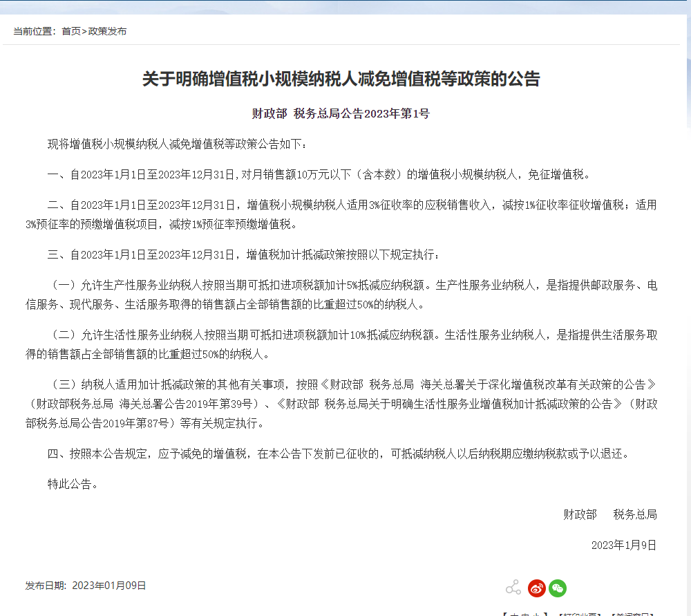The width and height of the screenshot is (691, 616).
Task: Click the paragraph starting (一)允许生产性服务业纳税人
Action: [341, 295]
